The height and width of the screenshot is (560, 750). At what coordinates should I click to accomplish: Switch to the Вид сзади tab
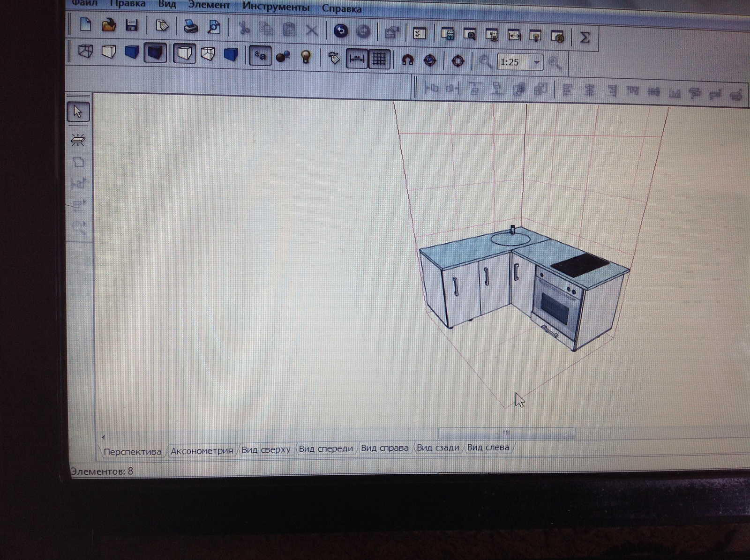click(438, 448)
